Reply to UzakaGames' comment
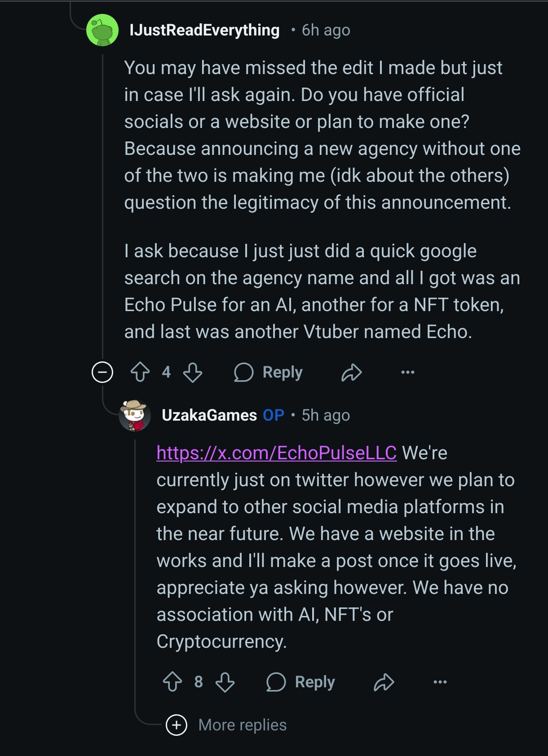The height and width of the screenshot is (756, 548). click(301, 682)
